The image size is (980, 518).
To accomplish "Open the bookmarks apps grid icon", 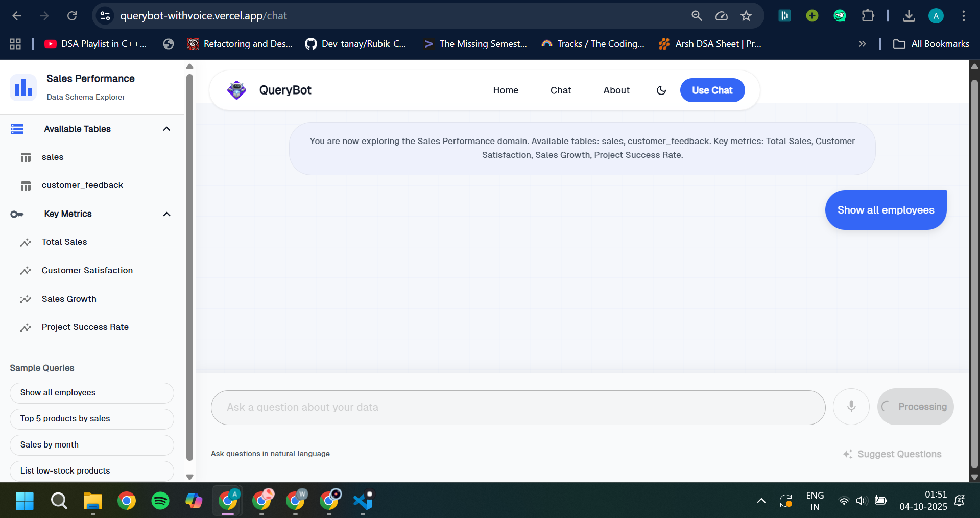I will [x=15, y=44].
